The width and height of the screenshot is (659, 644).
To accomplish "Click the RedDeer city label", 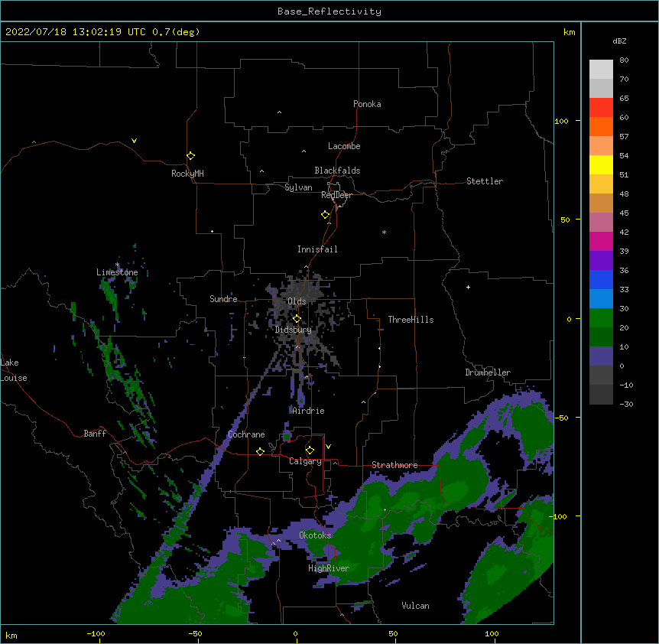I will (x=336, y=195).
